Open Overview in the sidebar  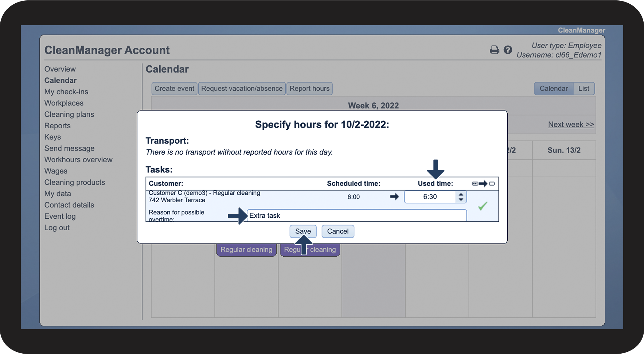[60, 69]
